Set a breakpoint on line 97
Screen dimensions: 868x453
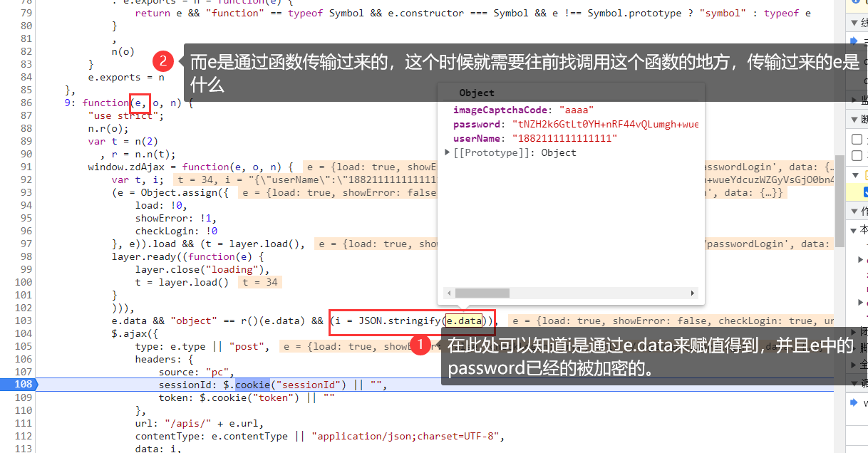coord(26,244)
